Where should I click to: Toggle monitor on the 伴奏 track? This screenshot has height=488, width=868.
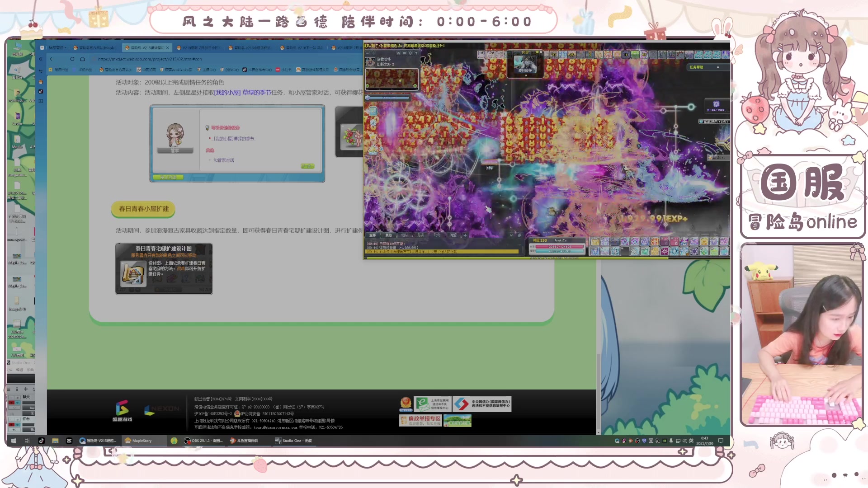pyautogui.click(x=18, y=424)
